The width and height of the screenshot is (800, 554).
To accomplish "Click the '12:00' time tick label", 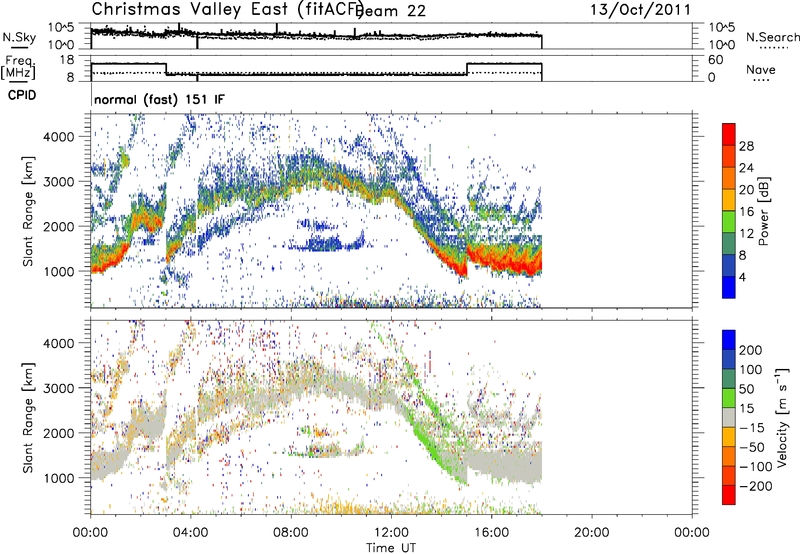I will (x=391, y=533).
